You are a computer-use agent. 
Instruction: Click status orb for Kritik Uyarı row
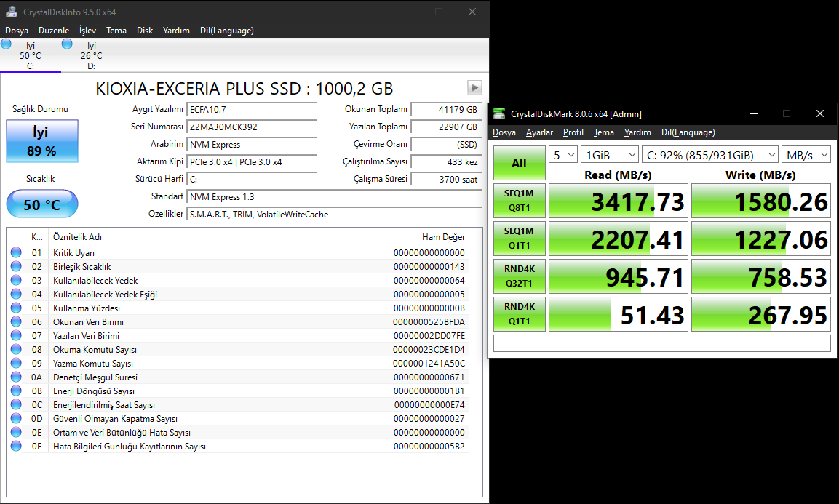click(x=16, y=252)
